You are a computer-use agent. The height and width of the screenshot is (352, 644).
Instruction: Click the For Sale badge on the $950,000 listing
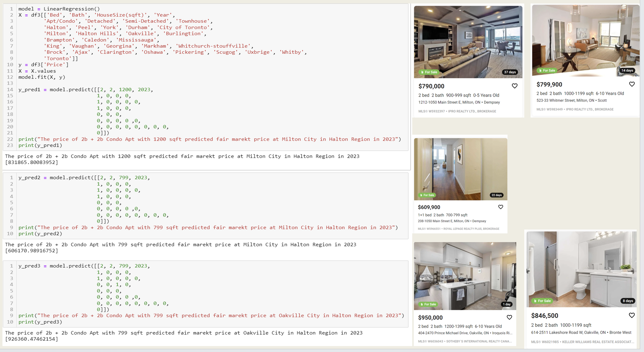428,304
